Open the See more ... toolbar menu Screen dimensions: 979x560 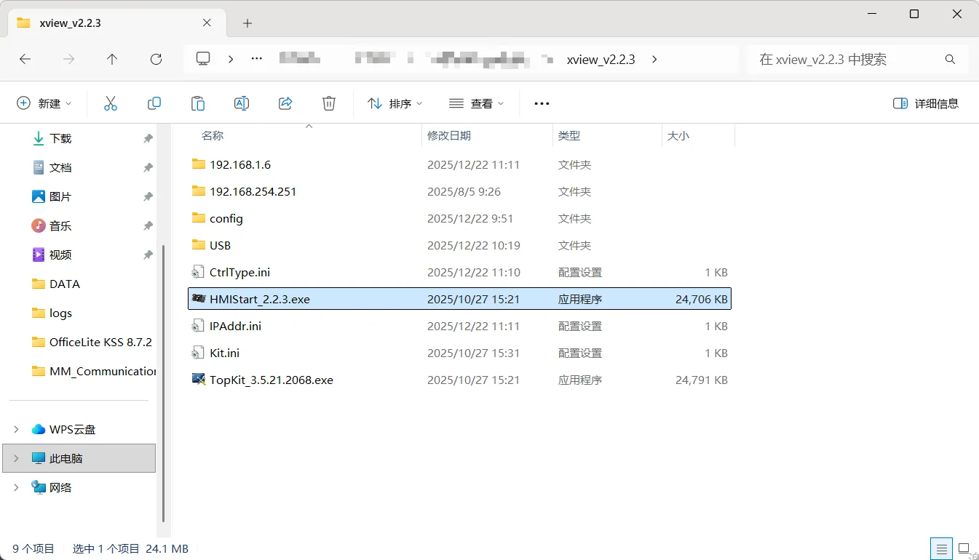pyautogui.click(x=541, y=103)
